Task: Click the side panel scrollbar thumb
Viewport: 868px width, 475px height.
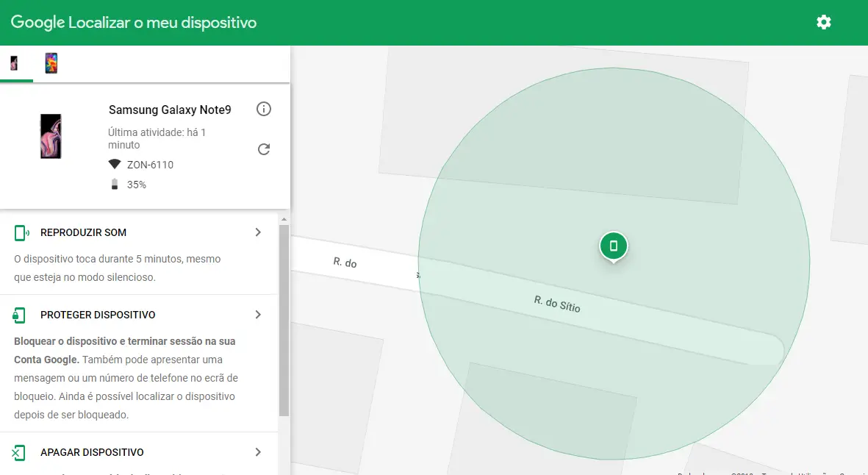Action: click(284, 320)
